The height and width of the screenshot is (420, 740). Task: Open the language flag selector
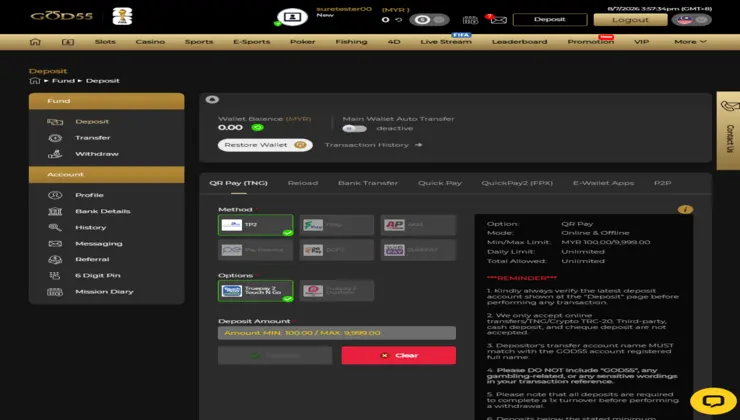(x=691, y=20)
